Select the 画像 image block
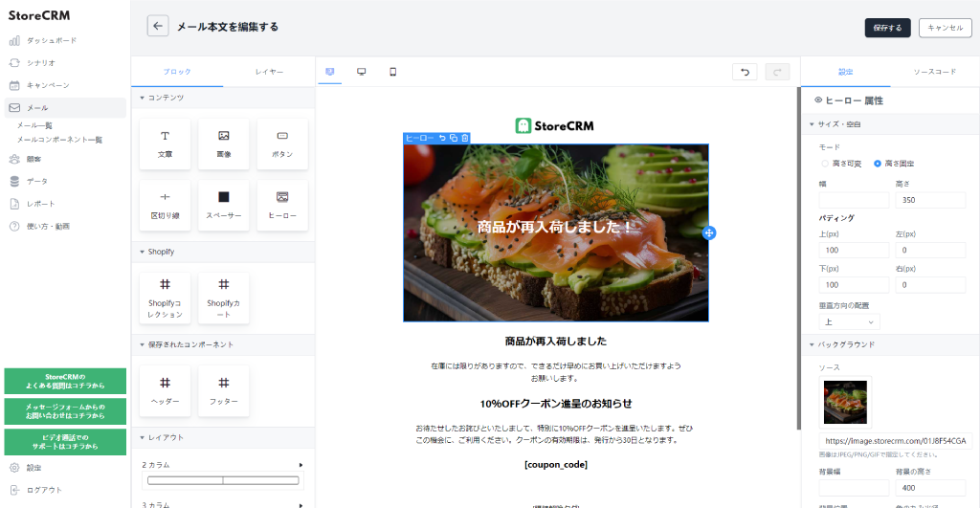980x508 pixels. [224, 144]
